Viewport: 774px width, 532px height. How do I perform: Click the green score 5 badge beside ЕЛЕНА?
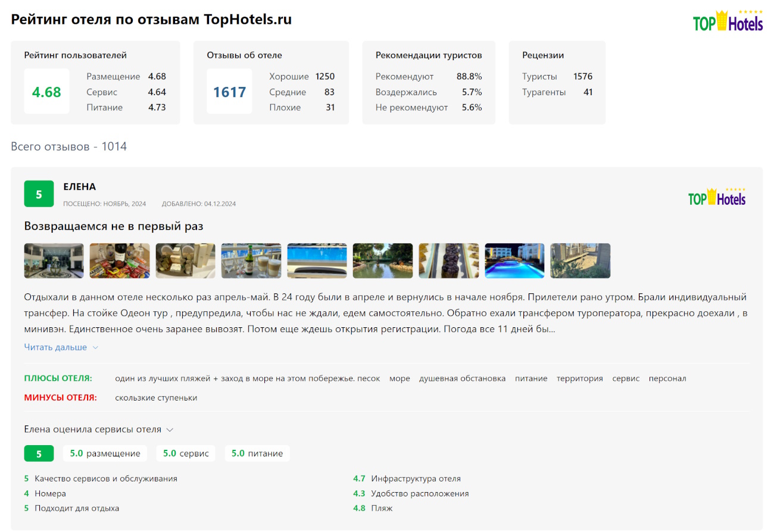point(39,194)
